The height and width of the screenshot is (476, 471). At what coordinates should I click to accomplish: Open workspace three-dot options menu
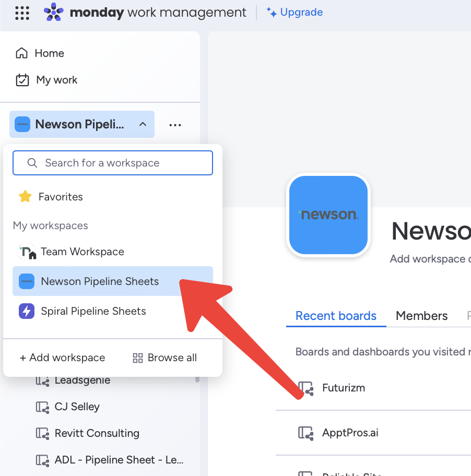(175, 125)
